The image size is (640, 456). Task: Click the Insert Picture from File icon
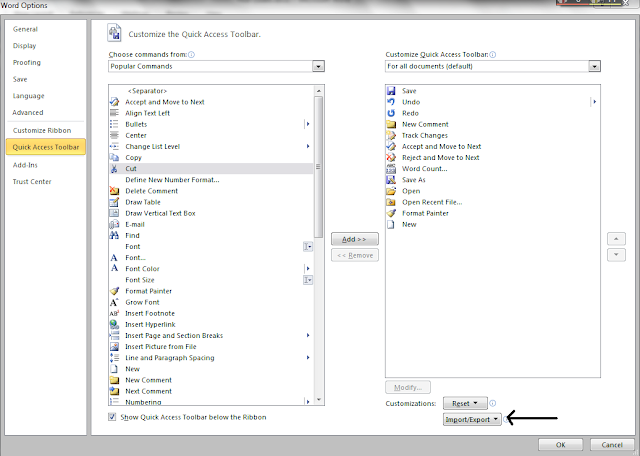[x=114, y=347]
